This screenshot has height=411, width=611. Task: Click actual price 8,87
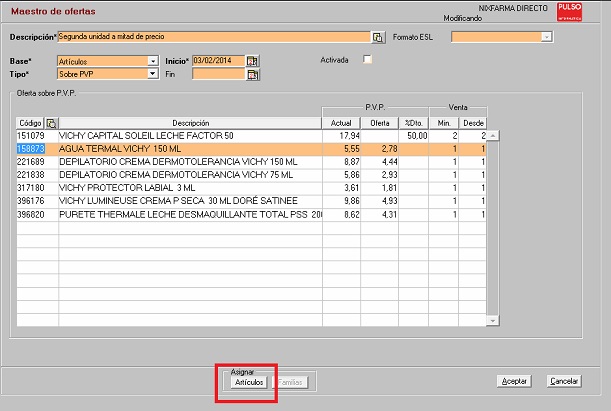[x=352, y=162]
